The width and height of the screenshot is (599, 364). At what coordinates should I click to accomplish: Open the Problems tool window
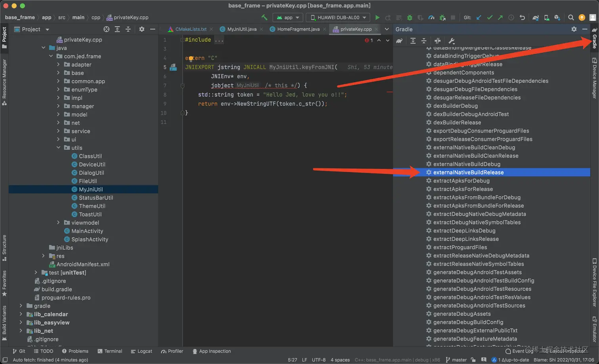75,351
